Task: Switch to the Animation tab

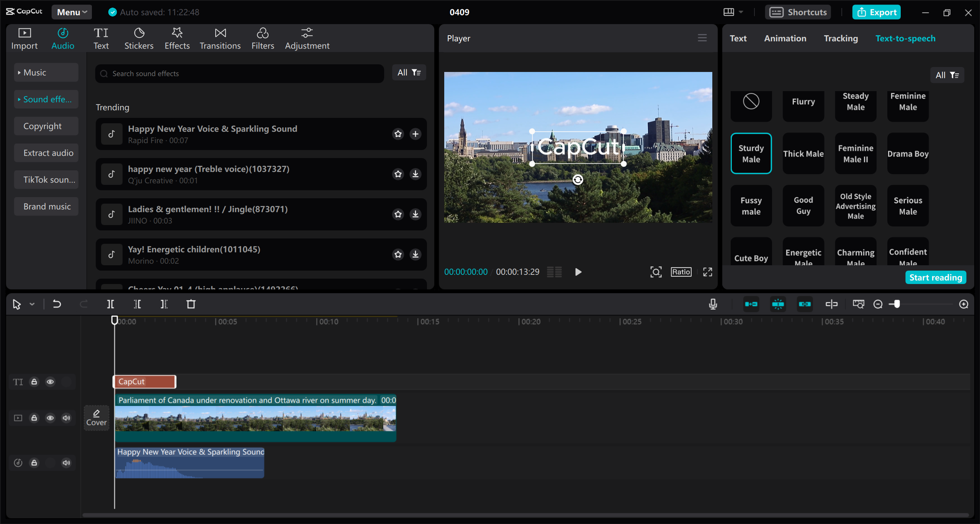Action: pos(784,38)
